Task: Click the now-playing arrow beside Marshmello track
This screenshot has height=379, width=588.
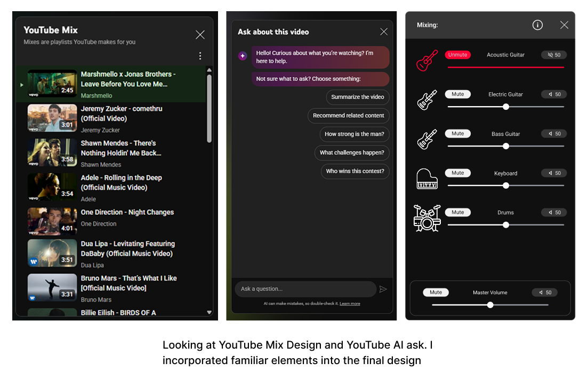Action: [x=22, y=85]
